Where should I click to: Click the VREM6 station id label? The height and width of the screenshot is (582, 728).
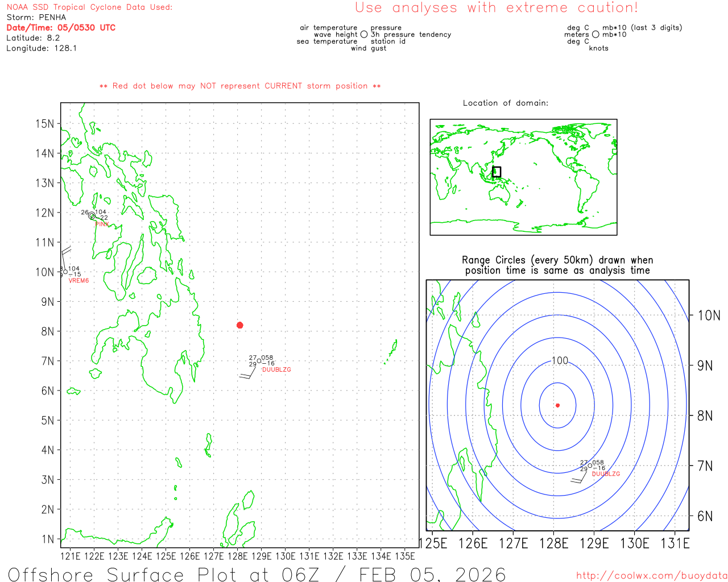click(78, 281)
